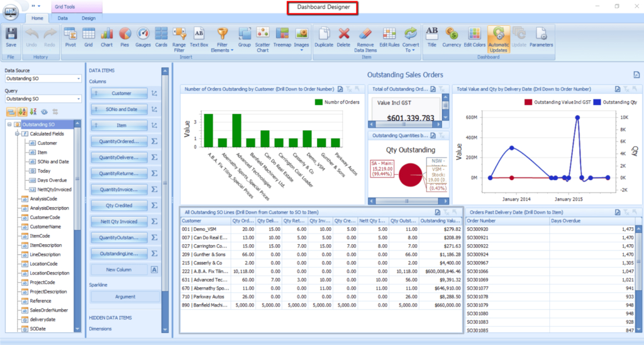This screenshot has height=345, width=644.
Task: Collapse the Outstanding SO tree node
Action: point(9,125)
